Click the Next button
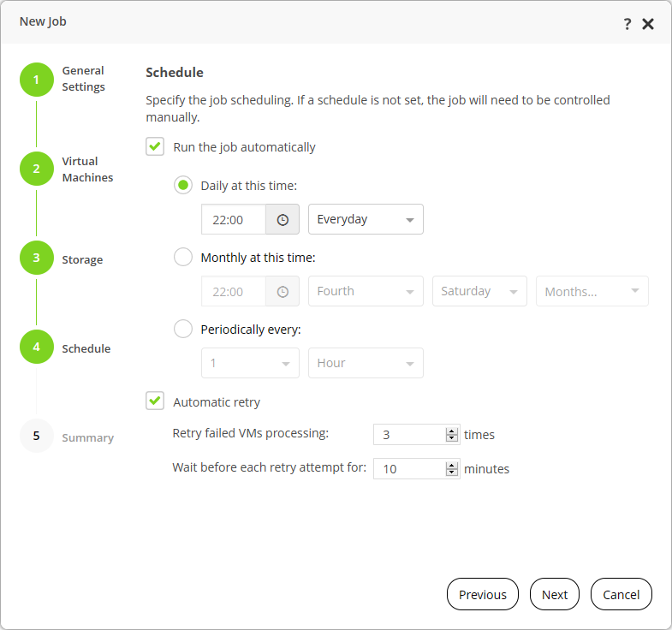The image size is (672, 630). tap(555, 594)
